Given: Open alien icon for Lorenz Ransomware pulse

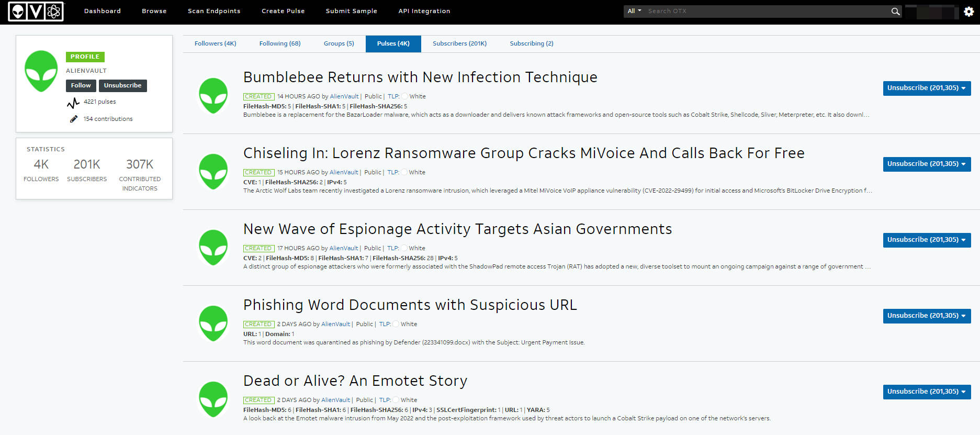Looking at the screenshot, I should pyautogui.click(x=213, y=172).
